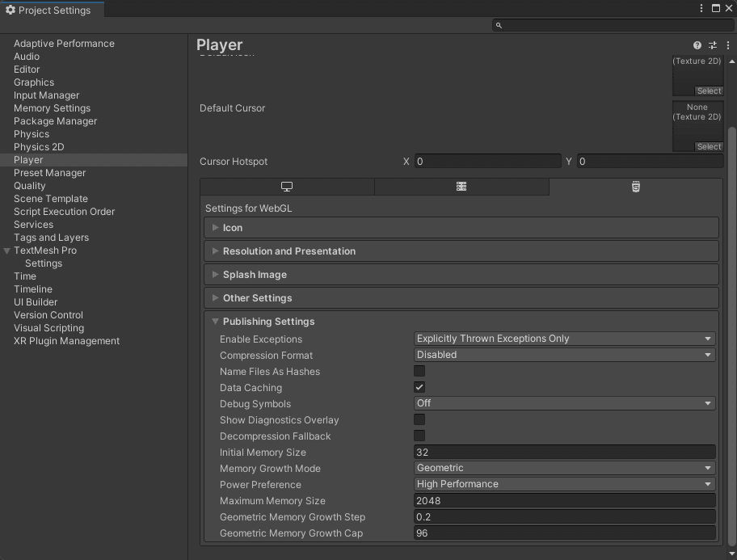Click the Geometric Memory Growth Step field
The width and height of the screenshot is (737, 560).
point(565,516)
